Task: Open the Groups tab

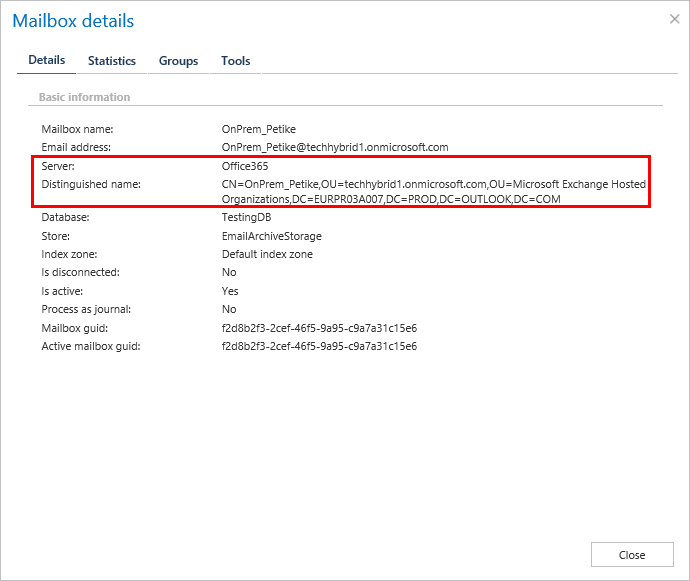Action: 178,61
